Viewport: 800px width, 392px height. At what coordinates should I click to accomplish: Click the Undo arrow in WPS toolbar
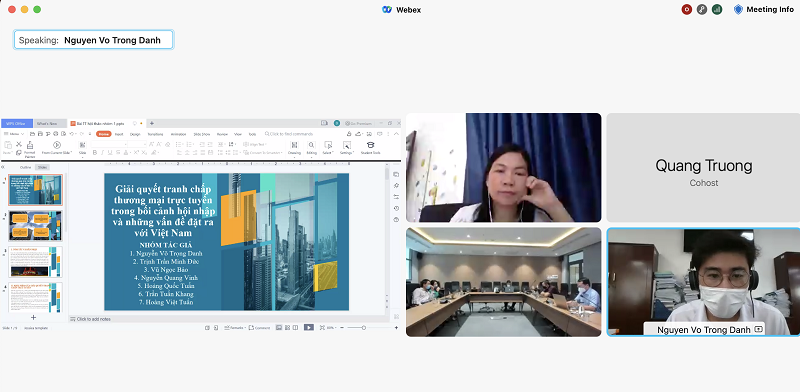72,134
